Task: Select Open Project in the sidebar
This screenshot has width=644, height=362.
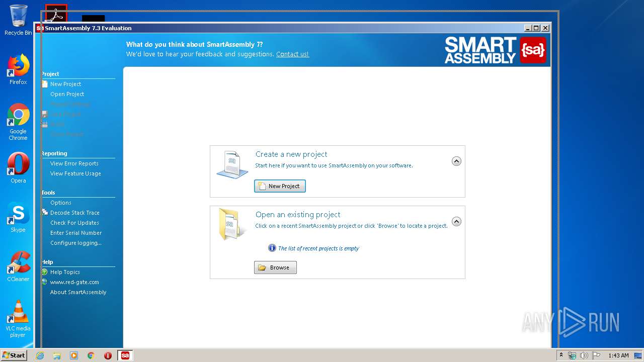Action: pyautogui.click(x=67, y=94)
